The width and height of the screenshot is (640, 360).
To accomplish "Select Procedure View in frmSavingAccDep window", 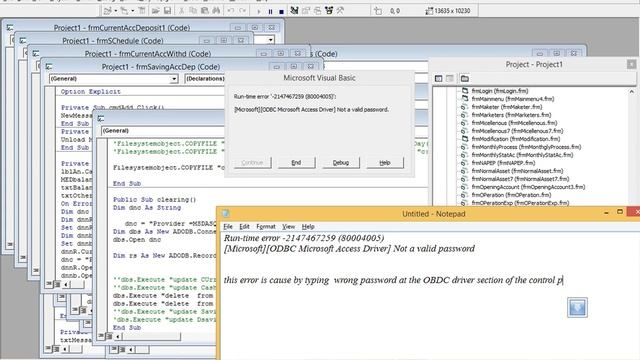I will point(49,284).
